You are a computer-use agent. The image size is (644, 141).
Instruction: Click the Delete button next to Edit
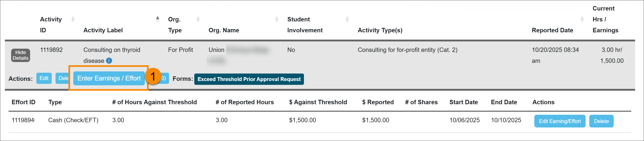tap(62, 78)
